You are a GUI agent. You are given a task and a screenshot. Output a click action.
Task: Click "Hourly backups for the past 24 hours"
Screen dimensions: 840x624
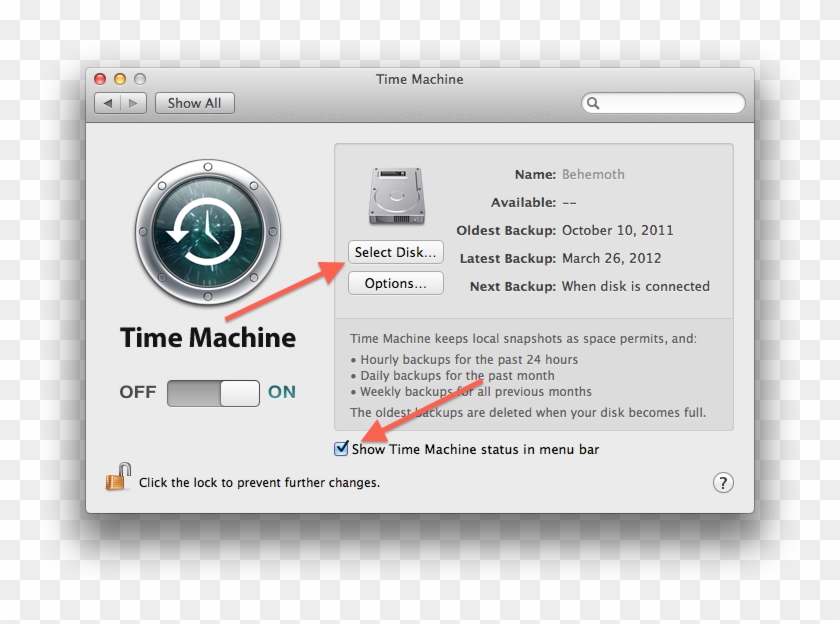coord(469,359)
